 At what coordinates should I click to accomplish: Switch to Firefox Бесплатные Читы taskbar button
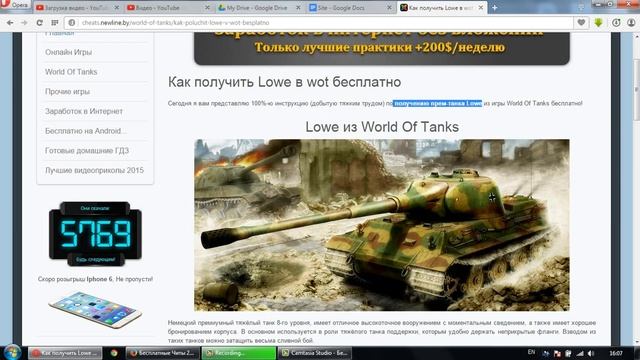pyautogui.click(x=163, y=353)
